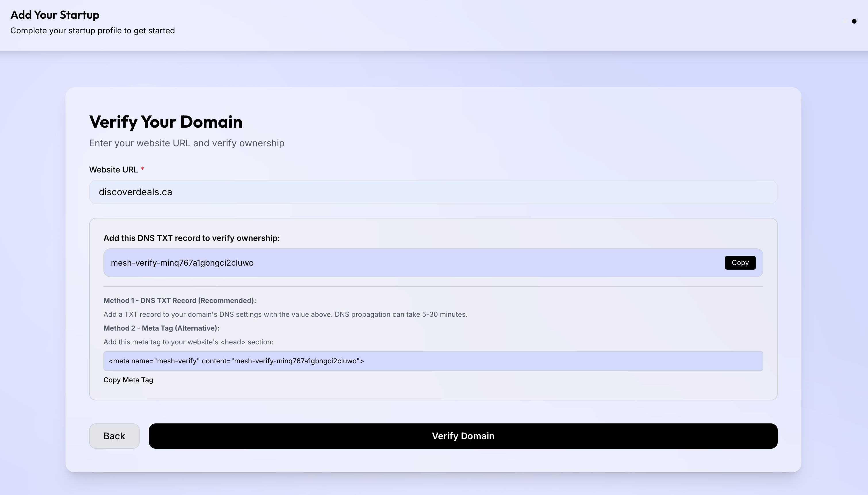Click the Method 1 DNS TXT Record label
This screenshot has width=868, height=495.
tap(179, 300)
